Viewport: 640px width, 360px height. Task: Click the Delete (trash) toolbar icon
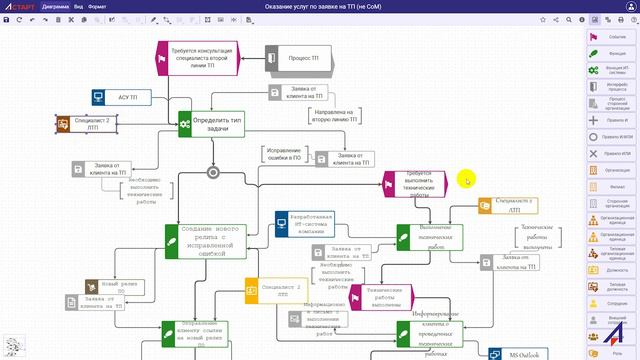(x=58, y=20)
